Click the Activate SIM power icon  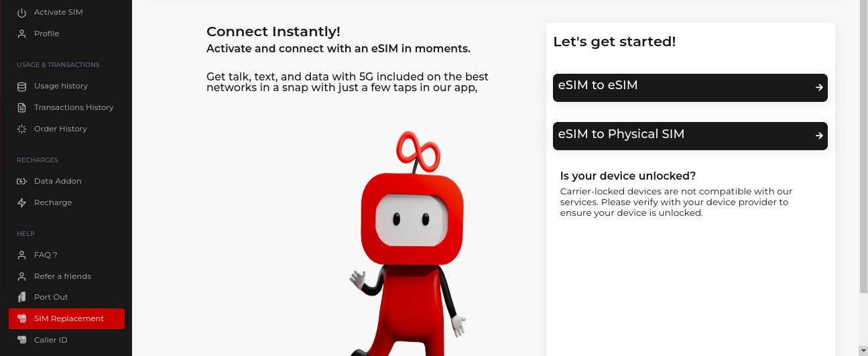(x=21, y=13)
